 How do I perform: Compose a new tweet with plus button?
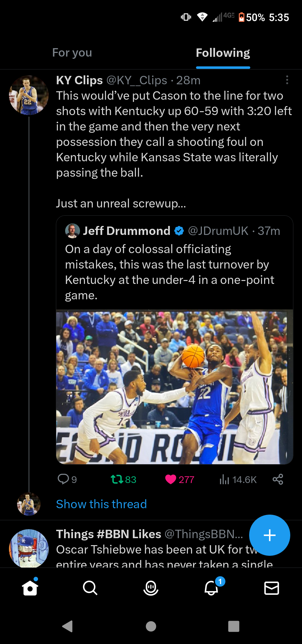pos(270,535)
